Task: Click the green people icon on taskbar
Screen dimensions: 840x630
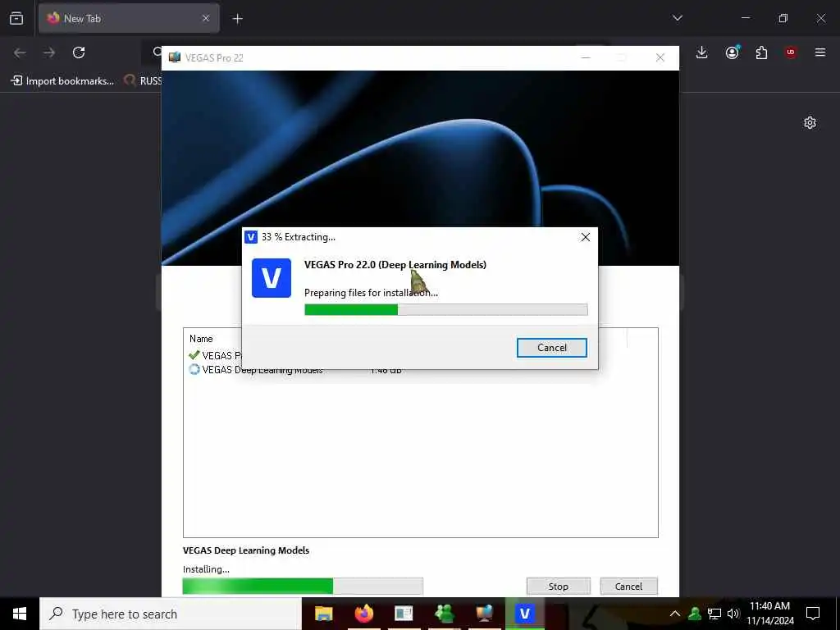Action: tap(444, 614)
